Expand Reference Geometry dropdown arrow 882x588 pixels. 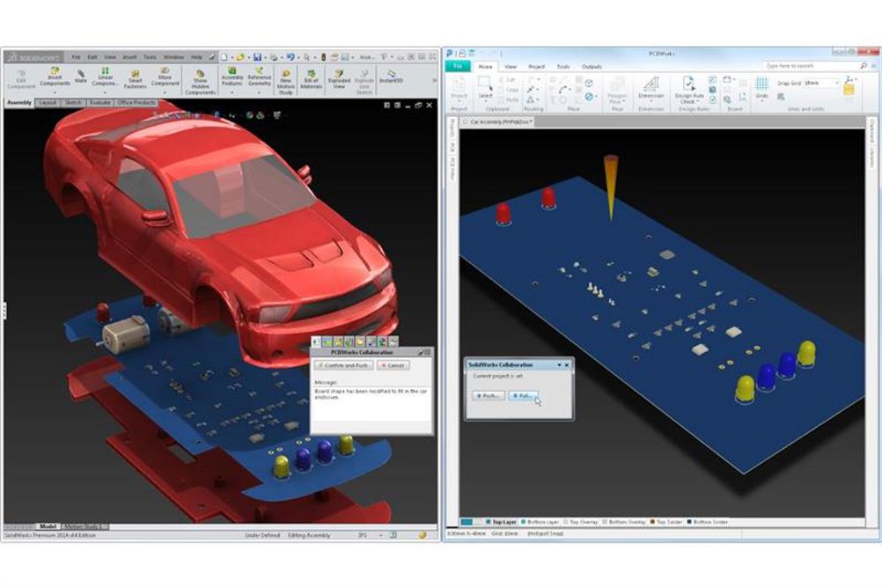(260, 92)
